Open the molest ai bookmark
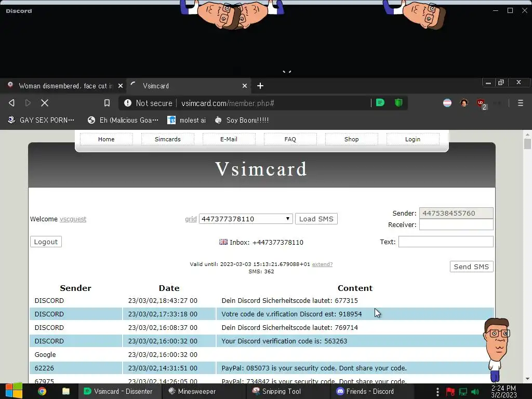 187,120
